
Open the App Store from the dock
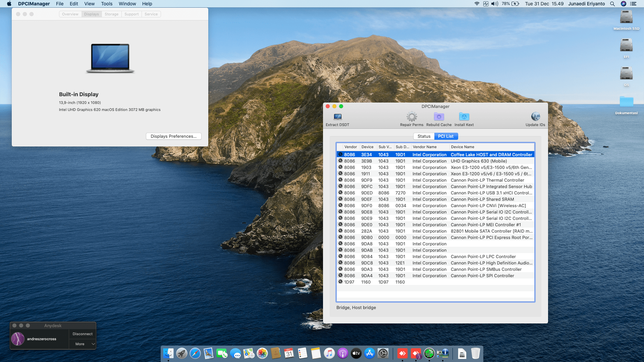point(369,353)
